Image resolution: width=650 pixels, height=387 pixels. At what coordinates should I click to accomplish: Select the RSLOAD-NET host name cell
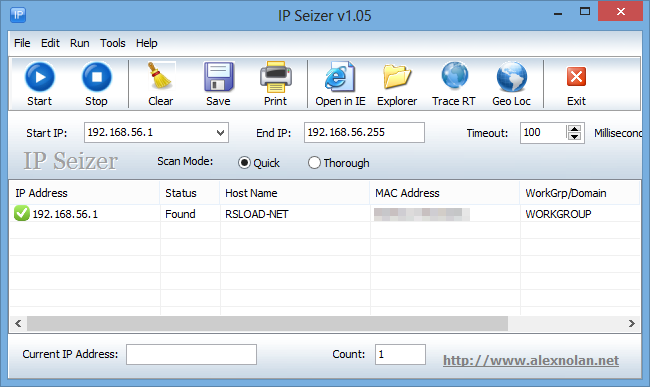257,214
